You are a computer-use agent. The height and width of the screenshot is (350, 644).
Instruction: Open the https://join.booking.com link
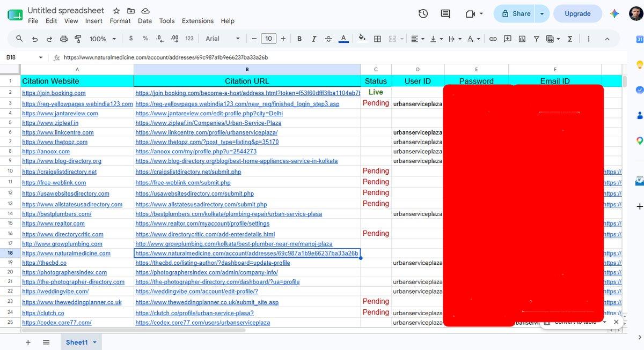point(54,93)
